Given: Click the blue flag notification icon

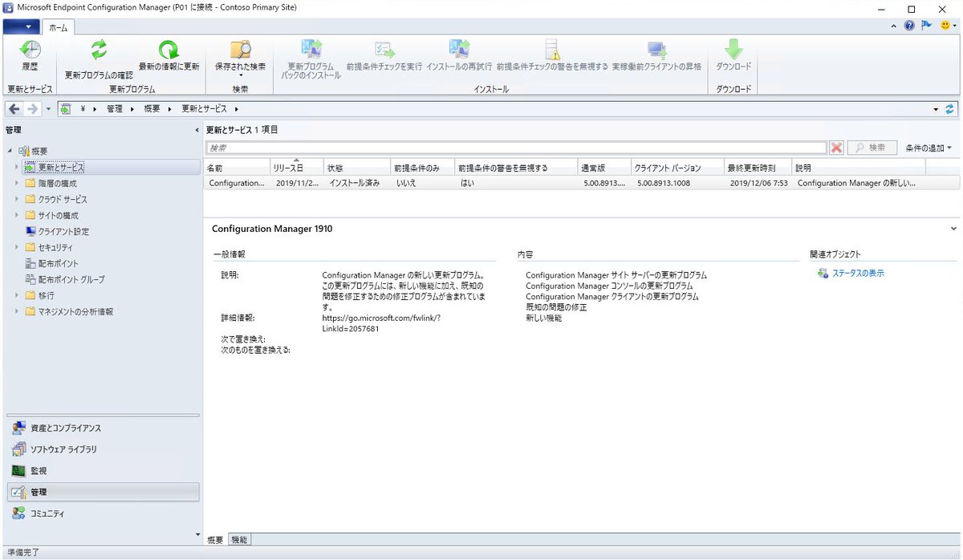Looking at the screenshot, I should click(926, 26).
